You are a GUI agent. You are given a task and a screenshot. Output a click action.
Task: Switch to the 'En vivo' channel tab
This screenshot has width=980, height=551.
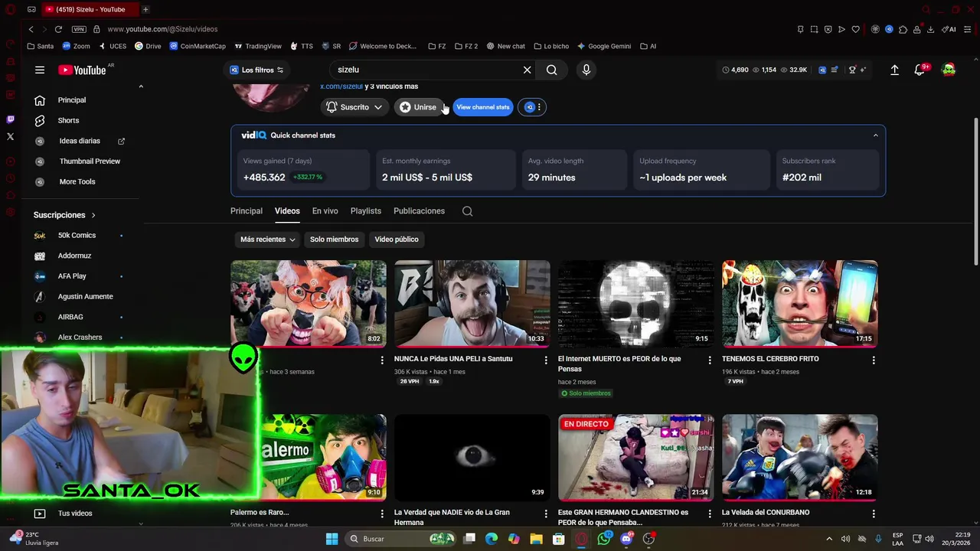tap(325, 211)
